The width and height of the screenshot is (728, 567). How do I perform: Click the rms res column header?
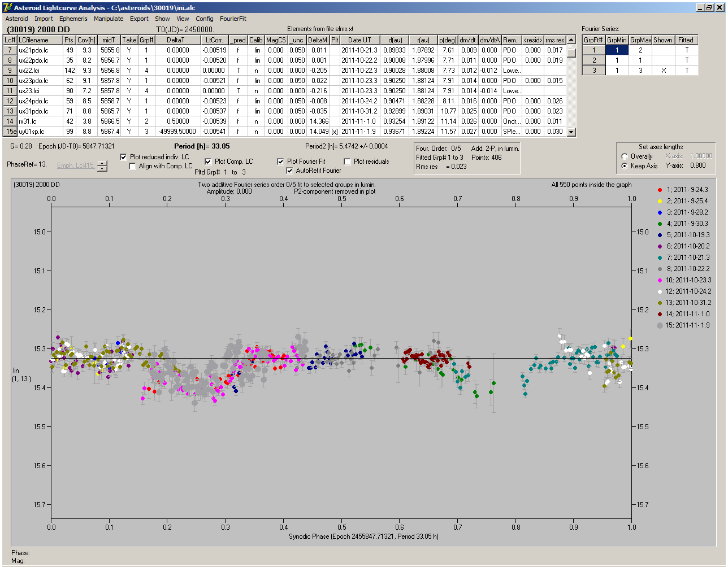click(554, 40)
